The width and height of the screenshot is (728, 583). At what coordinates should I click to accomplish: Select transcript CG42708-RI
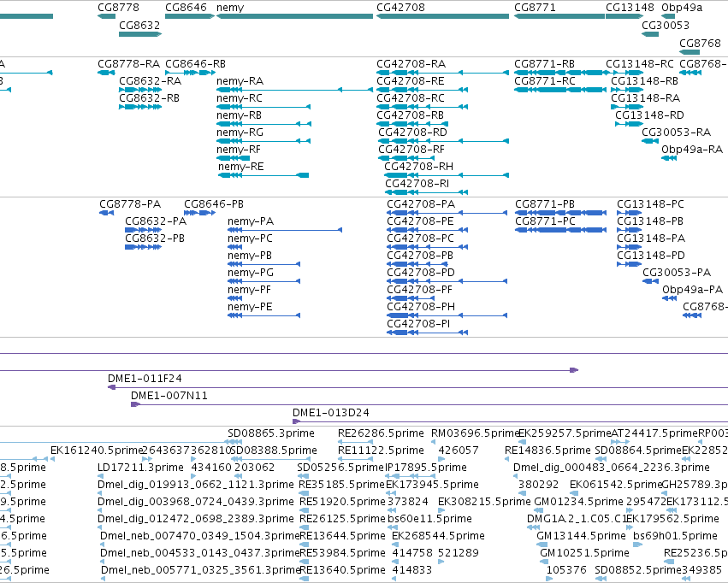pos(417,184)
